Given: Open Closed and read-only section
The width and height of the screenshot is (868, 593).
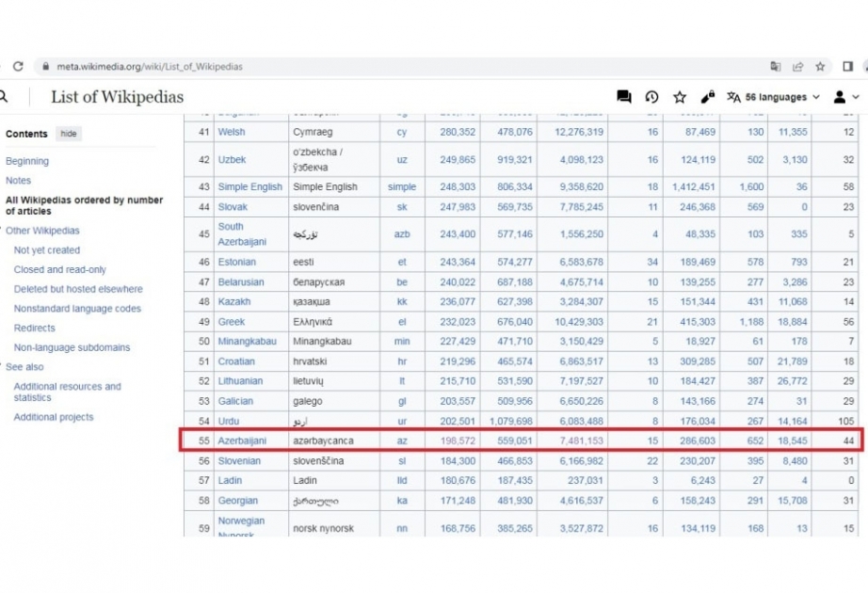Looking at the screenshot, I should (60, 269).
